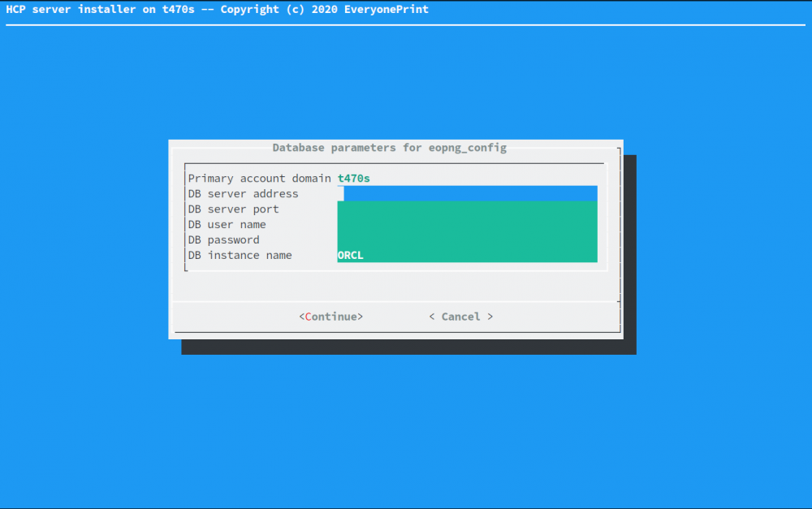Image resolution: width=812 pixels, height=509 pixels.
Task: Click the DB user name label
Action: 226,224
